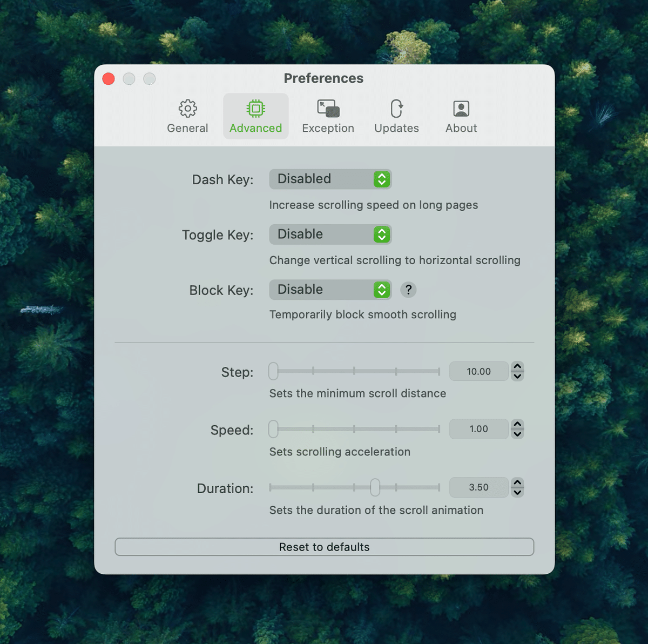Increase Duration with the stepper up arrow

[x=517, y=482]
